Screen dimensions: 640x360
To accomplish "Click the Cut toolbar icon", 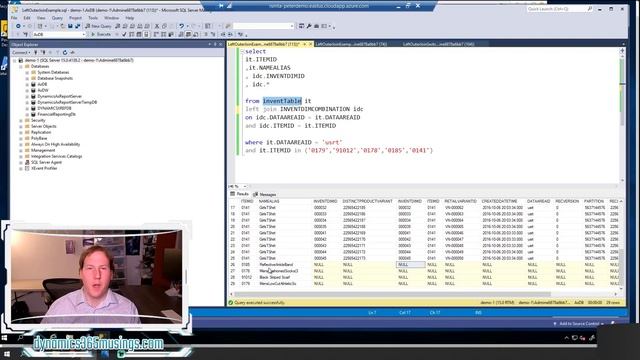I will click(157, 26).
